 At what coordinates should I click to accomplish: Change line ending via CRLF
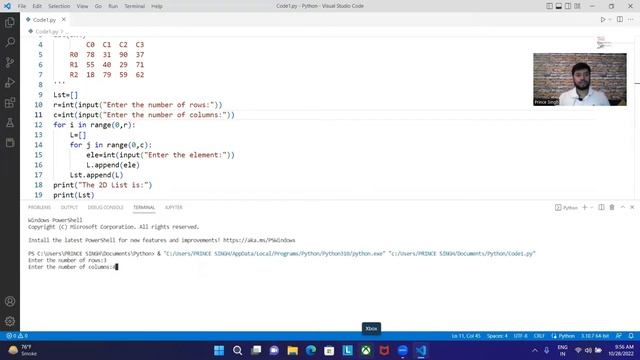click(x=539, y=336)
